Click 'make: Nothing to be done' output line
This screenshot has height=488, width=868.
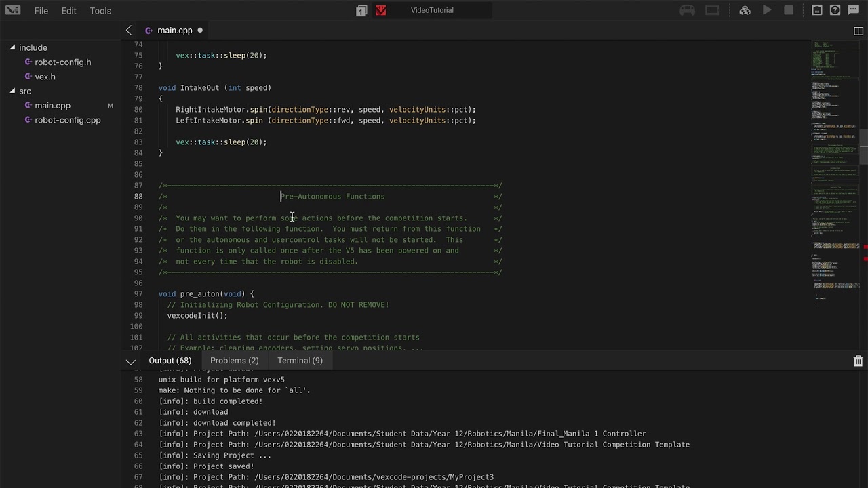click(x=235, y=390)
